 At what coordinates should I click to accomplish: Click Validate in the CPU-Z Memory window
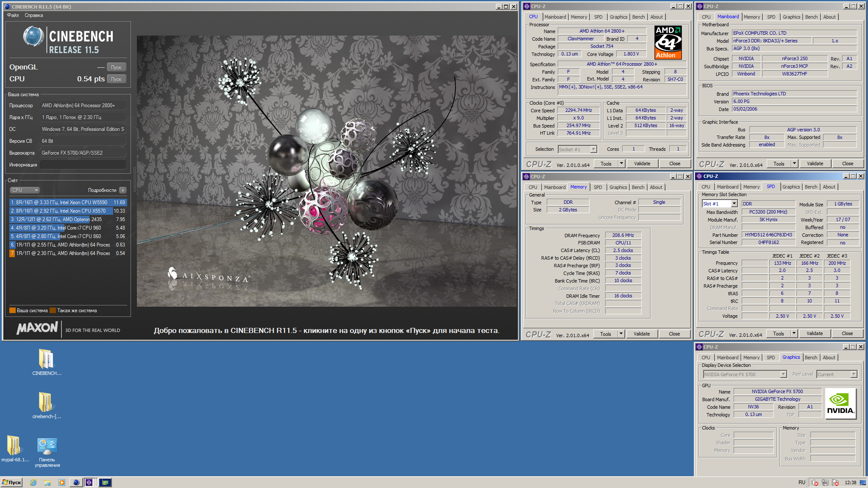(x=641, y=334)
